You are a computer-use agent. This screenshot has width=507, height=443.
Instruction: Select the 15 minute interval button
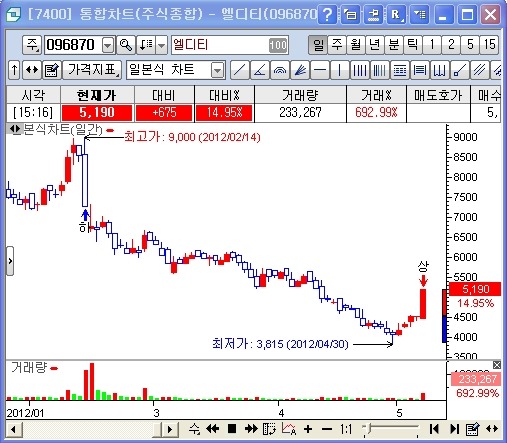(489, 45)
